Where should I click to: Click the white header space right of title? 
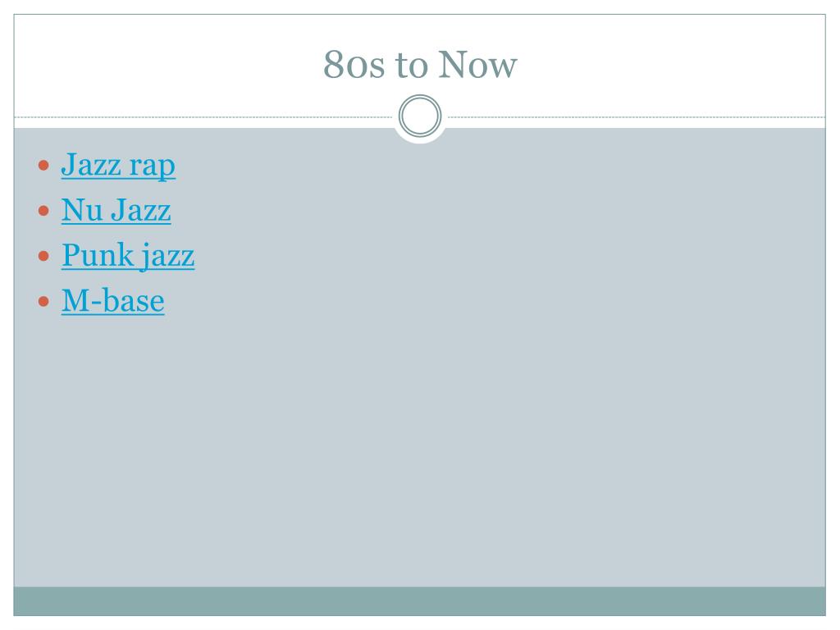(673, 64)
